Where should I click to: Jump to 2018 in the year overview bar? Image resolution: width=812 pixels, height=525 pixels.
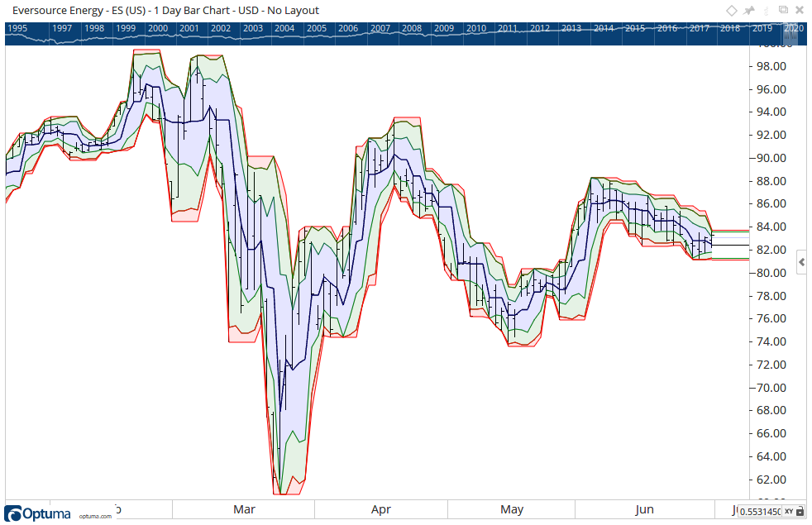[730, 28]
